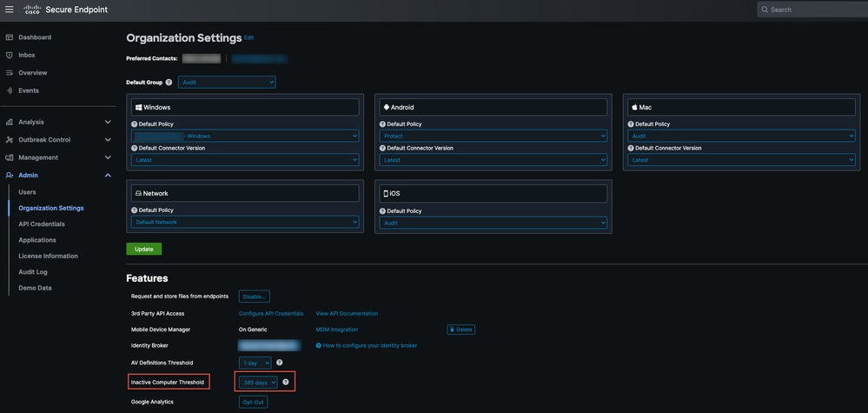868x413 pixels.
Task: Select Organization Settings in the sidebar
Action: click(x=51, y=208)
